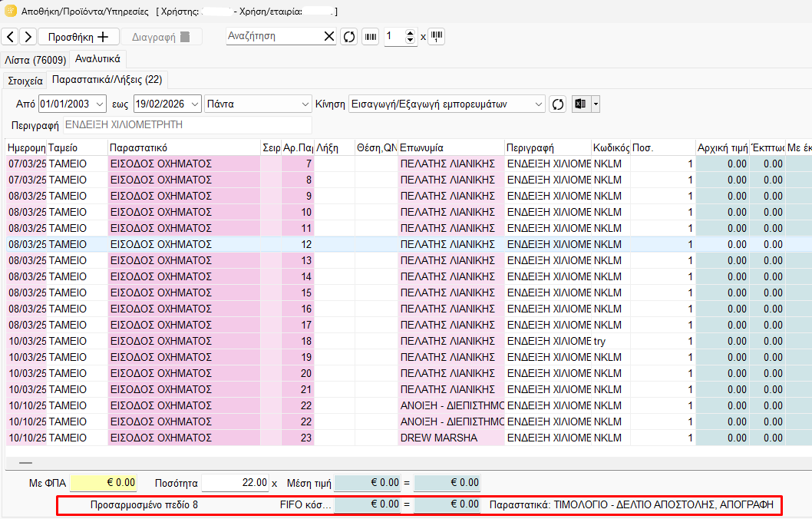Open the Στοιχεία tab
The height and width of the screenshot is (519, 812).
point(25,80)
